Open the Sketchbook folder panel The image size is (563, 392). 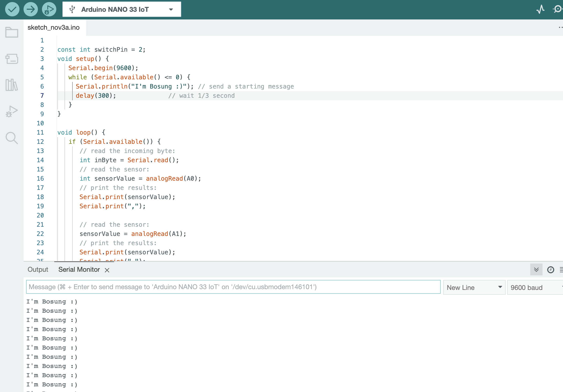[x=12, y=32]
